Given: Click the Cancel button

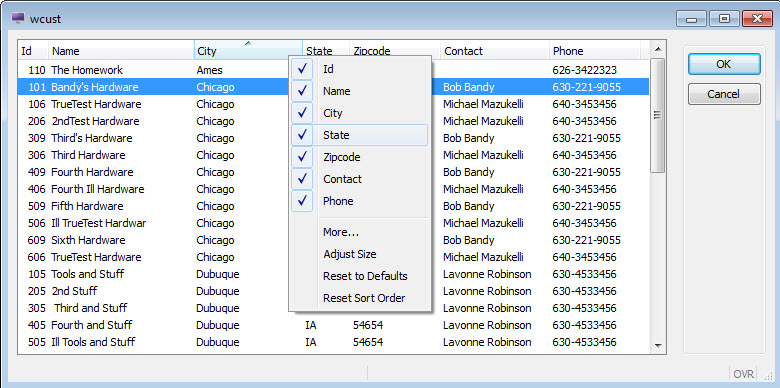Looking at the screenshot, I should [x=724, y=94].
